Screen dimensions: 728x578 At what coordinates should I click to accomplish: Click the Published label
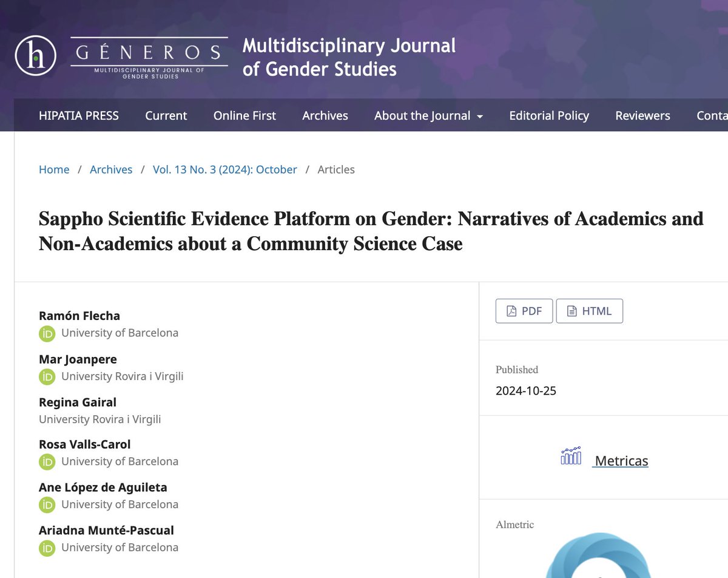(517, 369)
